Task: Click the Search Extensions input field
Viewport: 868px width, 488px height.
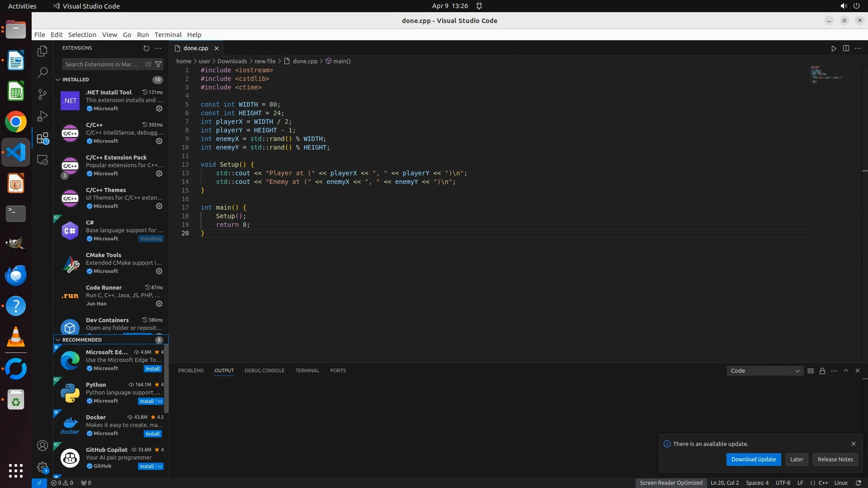Action: click(102, 64)
